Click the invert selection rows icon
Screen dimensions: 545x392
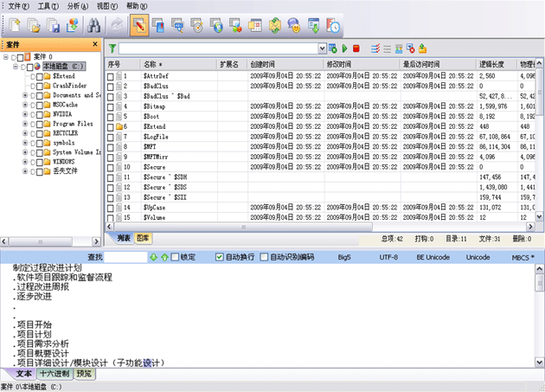point(399,48)
